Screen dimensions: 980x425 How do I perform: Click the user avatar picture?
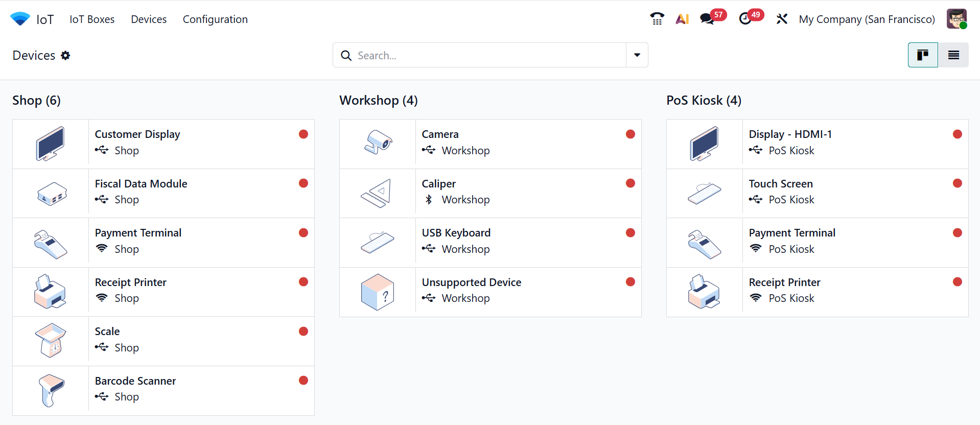point(956,19)
